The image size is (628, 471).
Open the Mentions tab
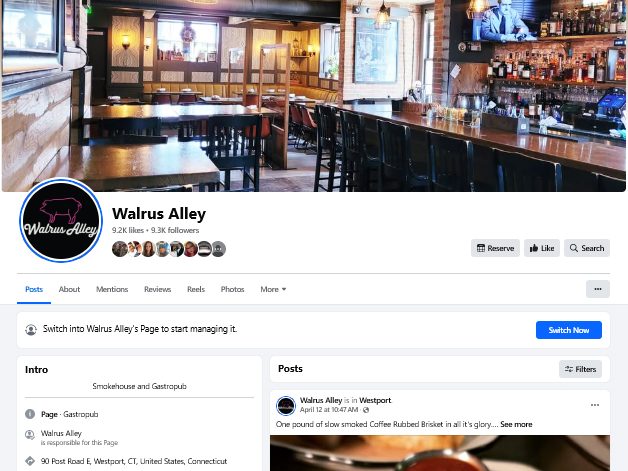point(112,289)
